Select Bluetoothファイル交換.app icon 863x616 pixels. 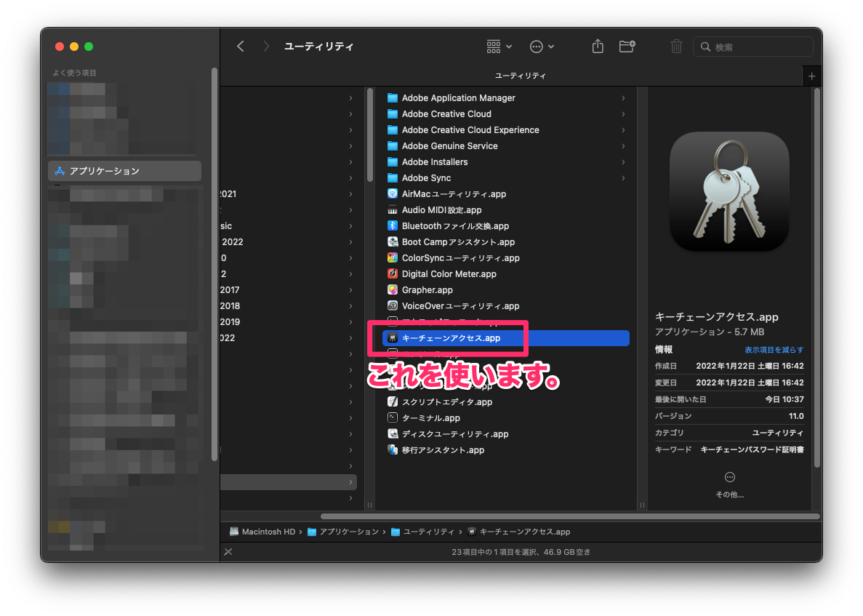(x=393, y=225)
